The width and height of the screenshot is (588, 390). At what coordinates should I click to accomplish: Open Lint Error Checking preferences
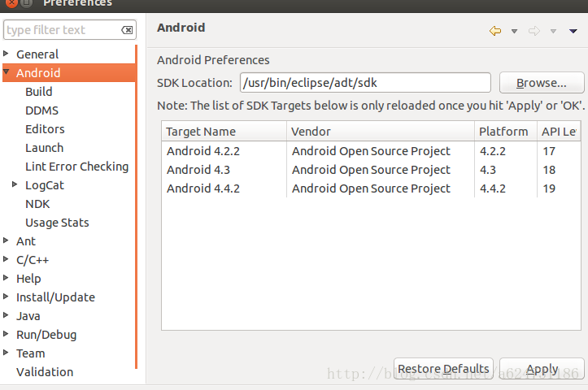(x=77, y=167)
